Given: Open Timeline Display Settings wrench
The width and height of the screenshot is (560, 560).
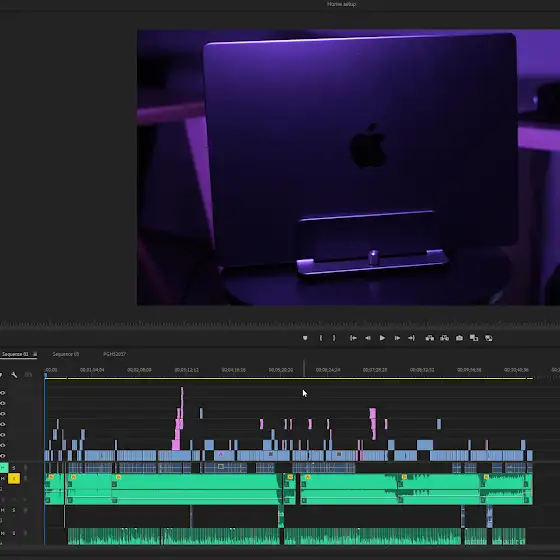Looking at the screenshot, I should point(14,375).
